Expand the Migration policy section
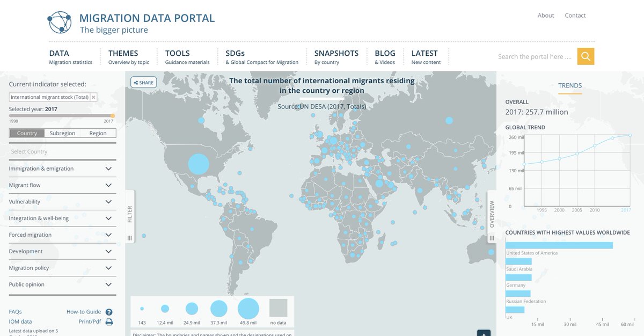 [x=62, y=267]
